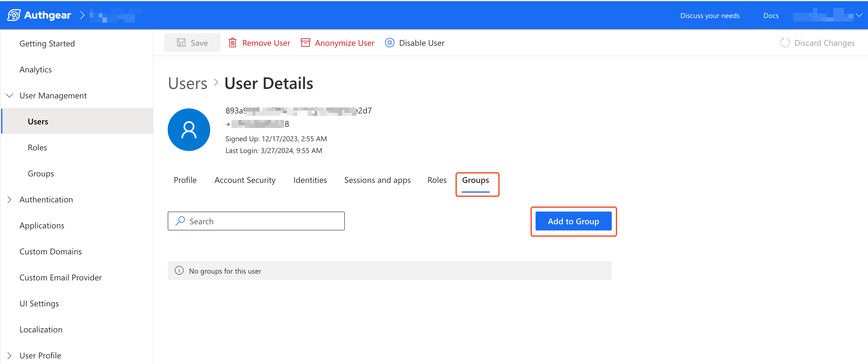868x364 pixels.
Task: Click the user avatar circle
Action: click(189, 129)
